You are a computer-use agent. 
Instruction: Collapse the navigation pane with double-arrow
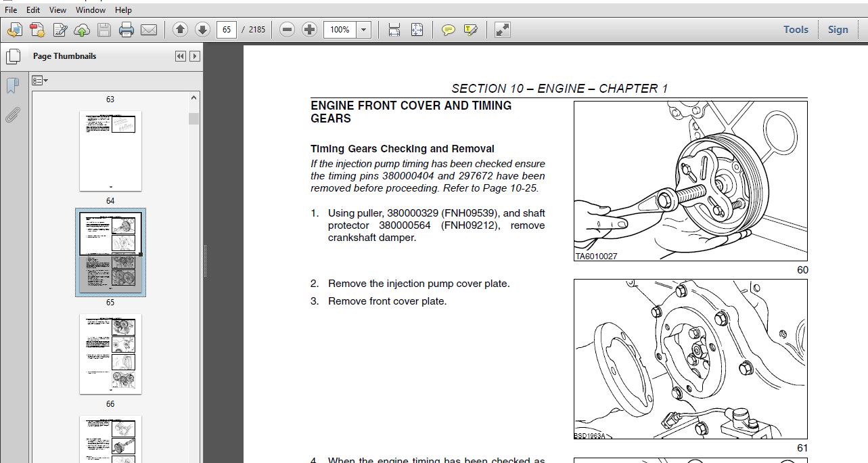[x=181, y=56]
